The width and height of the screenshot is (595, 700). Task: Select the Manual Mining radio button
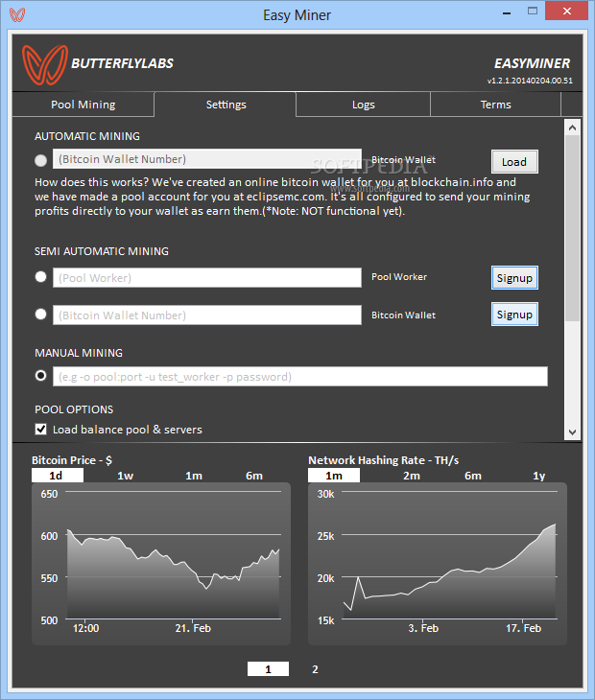40,376
